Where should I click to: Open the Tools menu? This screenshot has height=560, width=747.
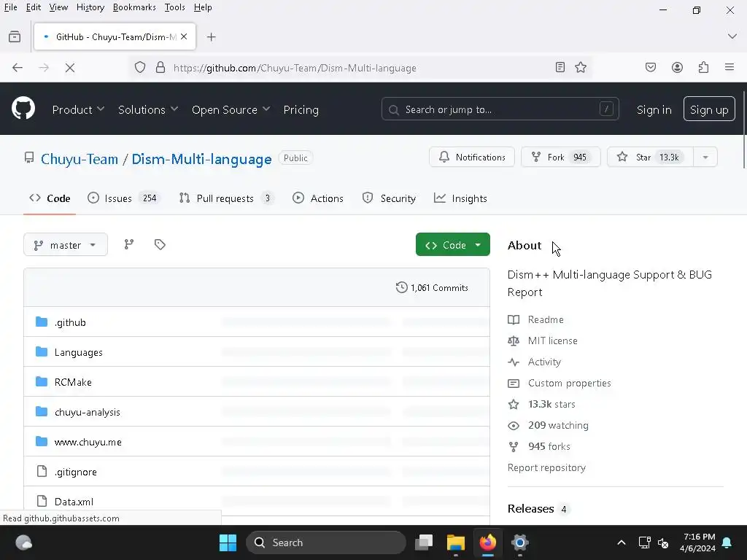pyautogui.click(x=174, y=7)
